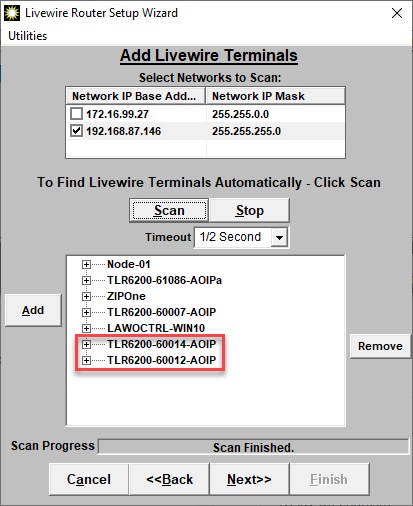Select the TLR6200-60007-AOIP terminal label
The height and width of the screenshot is (506, 413).
click(x=162, y=312)
